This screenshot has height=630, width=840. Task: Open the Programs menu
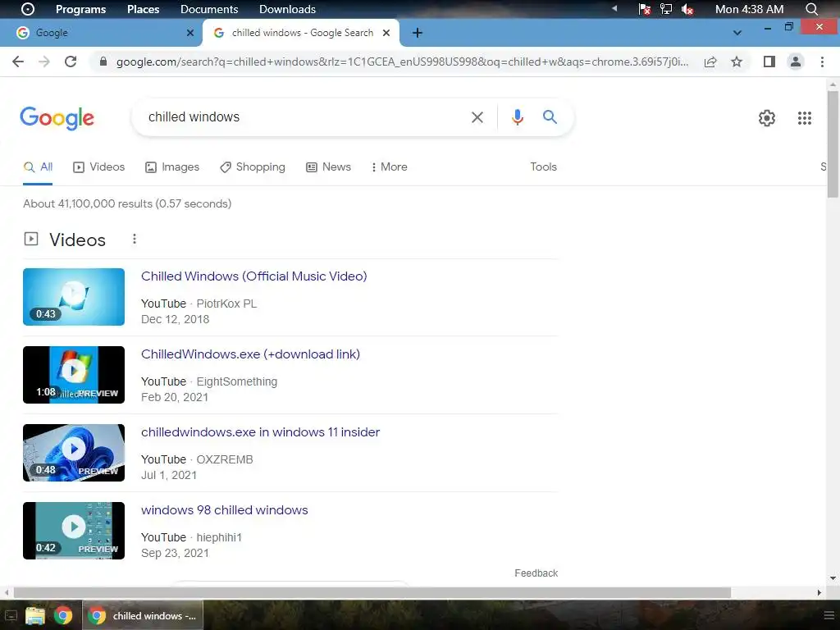coord(80,9)
